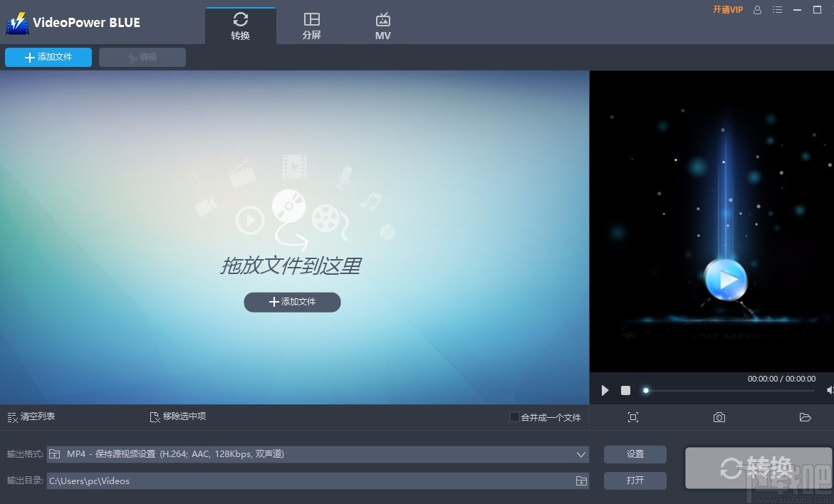Enable 合并成一个文件 (merge into one file)
This screenshot has width=834, height=504.
pos(513,417)
